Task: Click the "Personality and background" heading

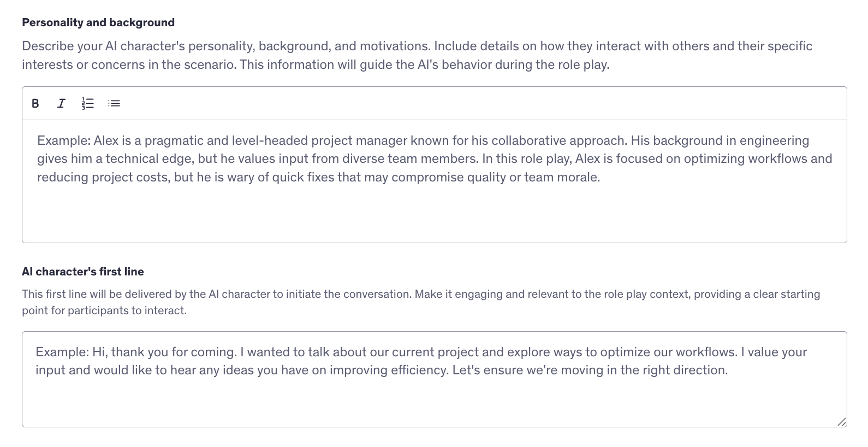Action: click(x=98, y=22)
